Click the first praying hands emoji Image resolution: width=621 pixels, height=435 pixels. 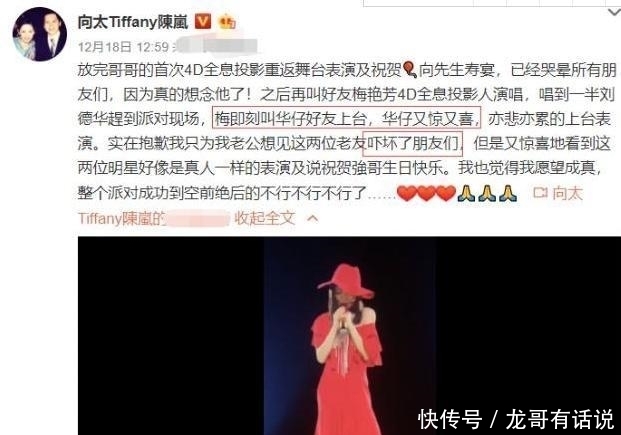467,193
